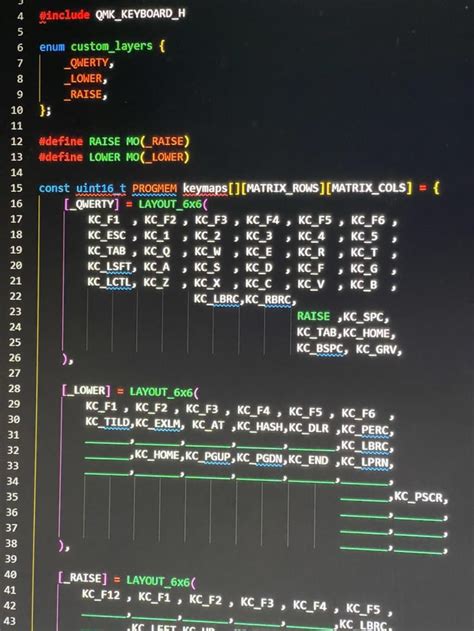Click the KC_E keycode
This screenshot has height=631, width=474.
tap(259, 252)
